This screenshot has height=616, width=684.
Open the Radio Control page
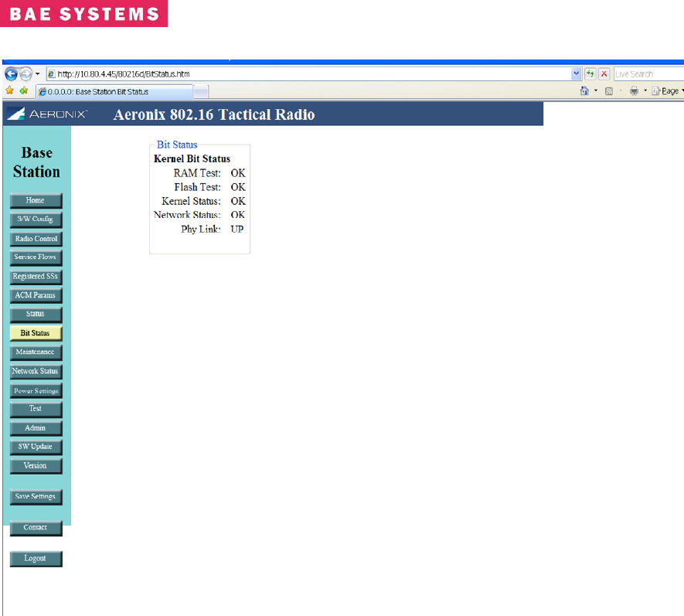pyautogui.click(x=36, y=239)
